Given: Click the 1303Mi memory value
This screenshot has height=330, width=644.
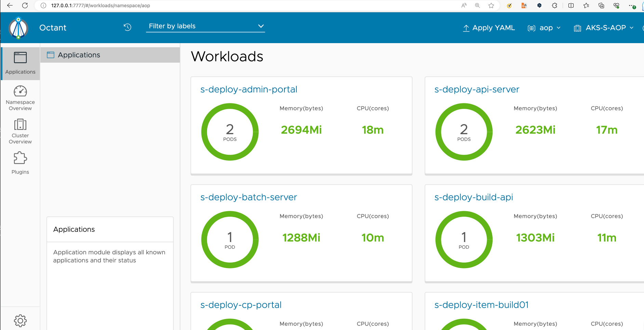Looking at the screenshot, I should click(535, 238).
